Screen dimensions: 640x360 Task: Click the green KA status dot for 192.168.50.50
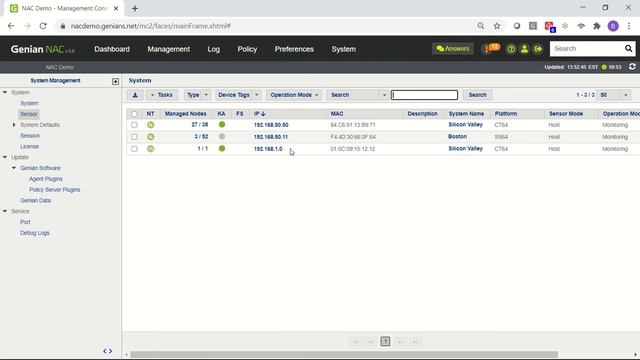222,124
